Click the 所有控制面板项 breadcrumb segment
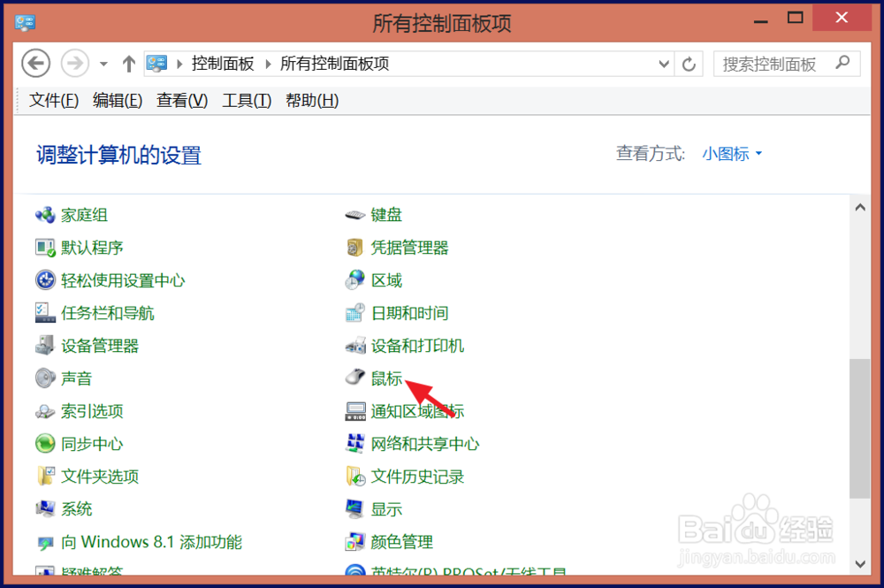884x588 pixels. point(335,64)
